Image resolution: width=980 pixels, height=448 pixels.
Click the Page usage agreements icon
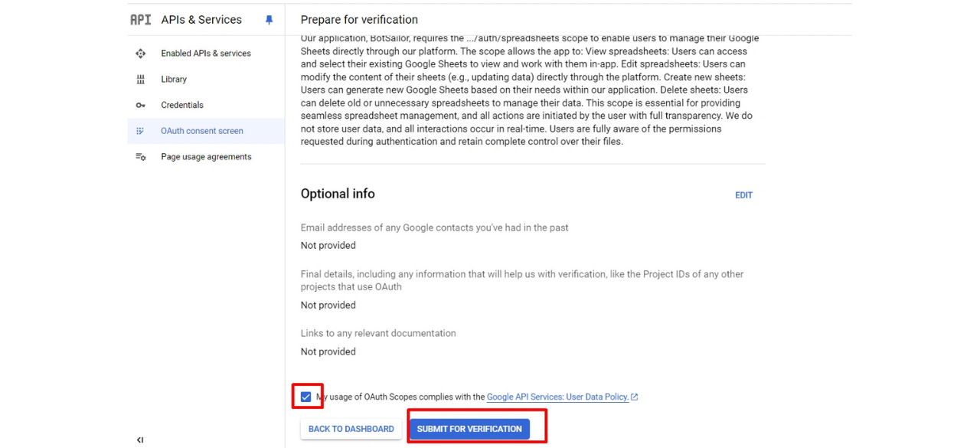coord(140,157)
